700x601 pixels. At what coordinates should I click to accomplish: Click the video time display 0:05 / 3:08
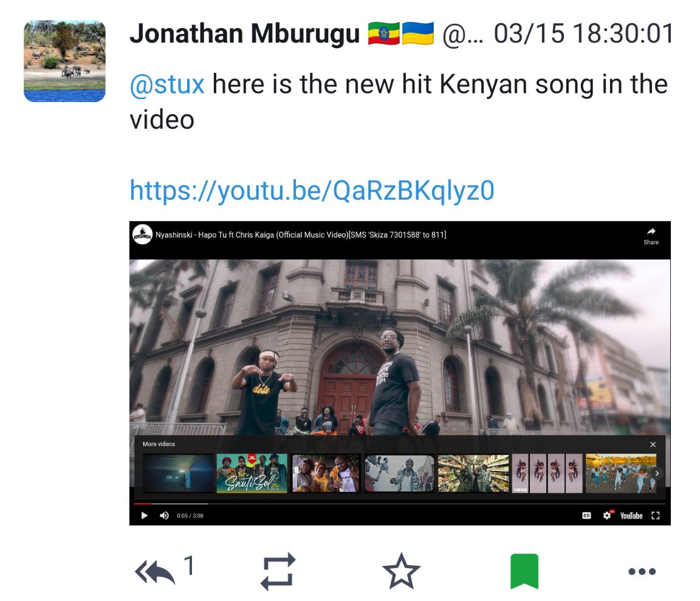pos(190,516)
